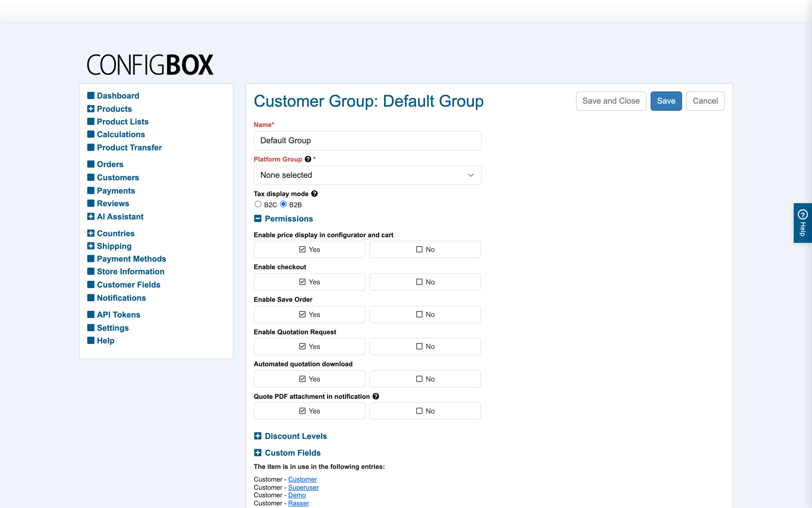This screenshot has height=508, width=812.
Task: Open Calculations in the sidebar
Action: click(x=121, y=134)
